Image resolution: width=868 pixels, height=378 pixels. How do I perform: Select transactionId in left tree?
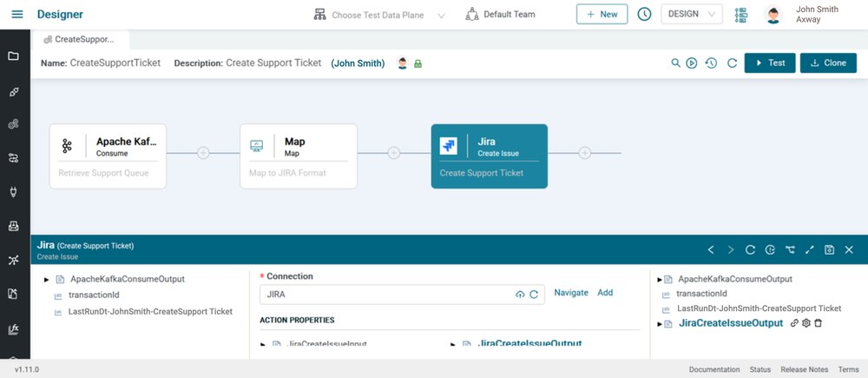pos(94,295)
